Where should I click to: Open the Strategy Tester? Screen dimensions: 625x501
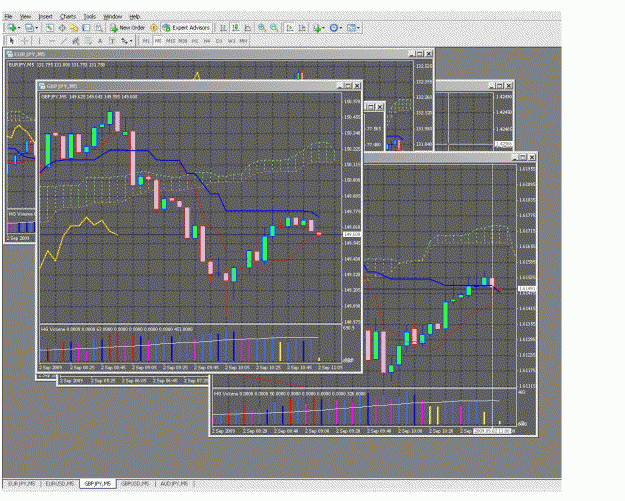pyautogui.click(x=99, y=28)
